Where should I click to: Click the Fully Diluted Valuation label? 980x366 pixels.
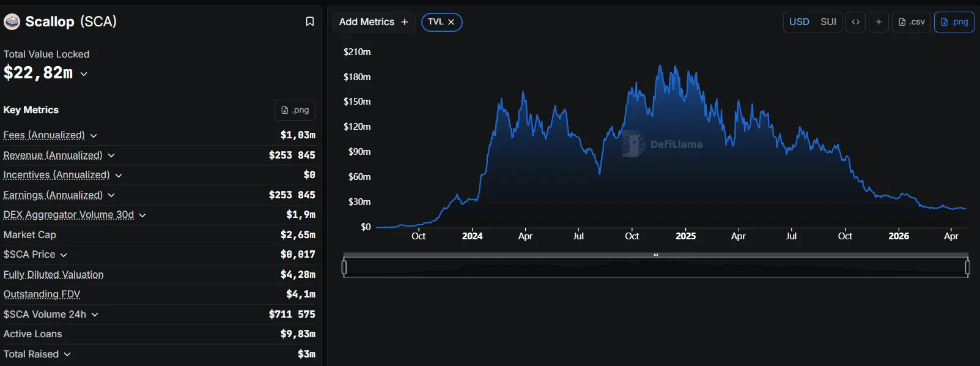(53, 275)
